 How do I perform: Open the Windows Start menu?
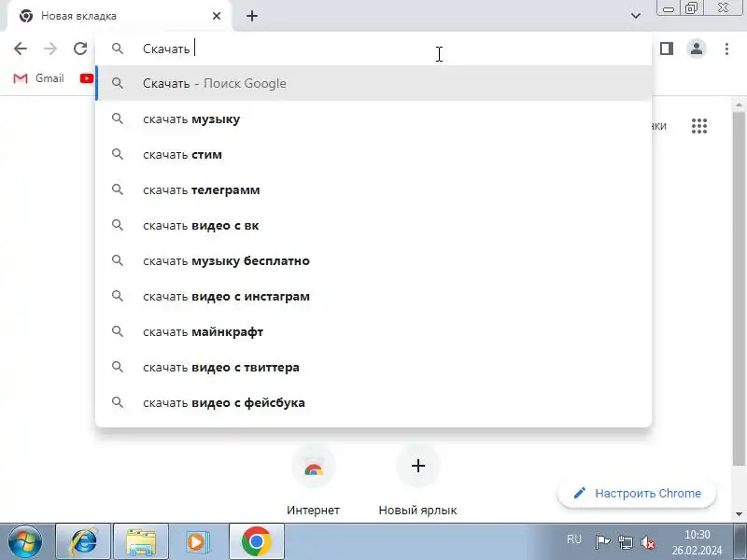(x=25, y=541)
